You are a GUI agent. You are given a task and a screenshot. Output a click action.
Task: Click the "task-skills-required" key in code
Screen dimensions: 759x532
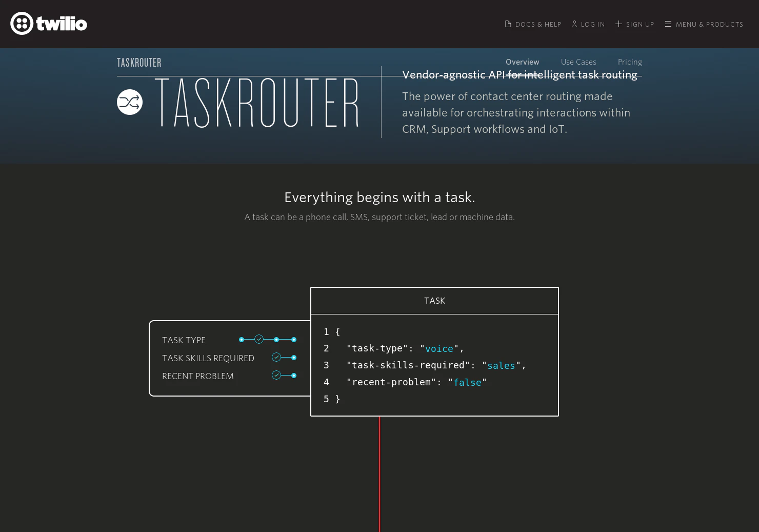[x=408, y=365]
